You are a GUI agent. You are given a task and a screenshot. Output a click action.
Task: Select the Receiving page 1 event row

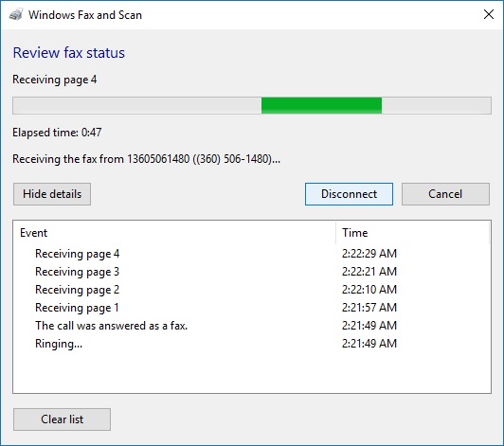pos(252,308)
